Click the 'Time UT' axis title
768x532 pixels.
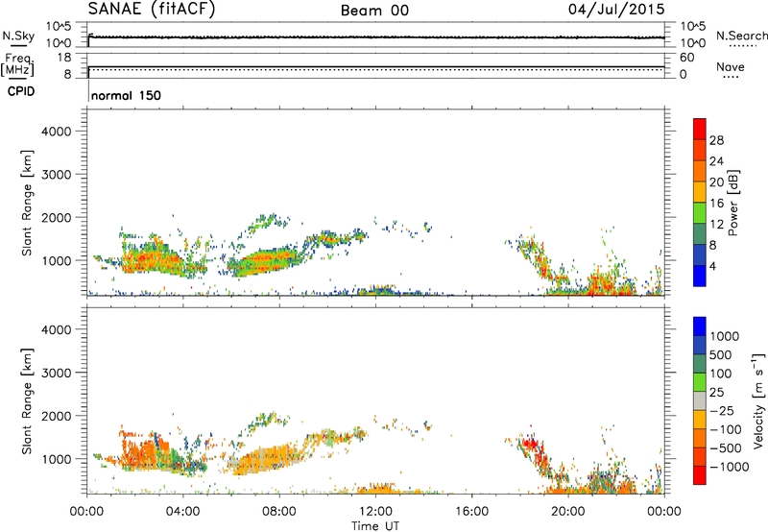click(x=375, y=526)
